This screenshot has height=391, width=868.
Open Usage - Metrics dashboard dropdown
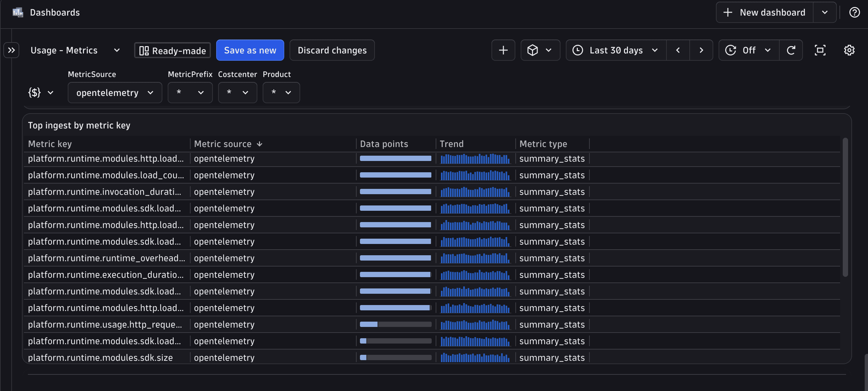(75, 50)
